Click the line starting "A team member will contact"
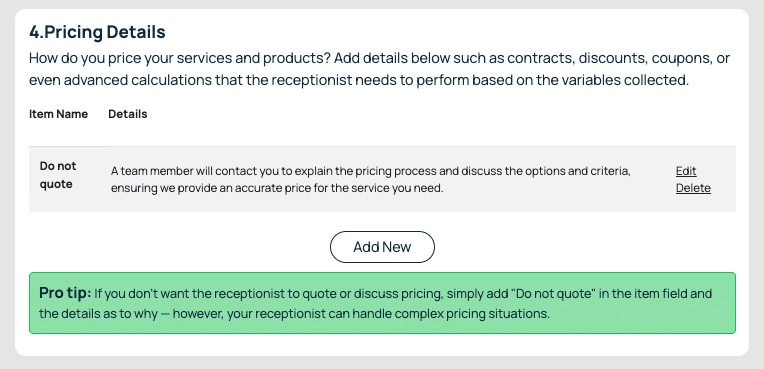The height and width of the screenshot is (369, 764). coord(371,172)
